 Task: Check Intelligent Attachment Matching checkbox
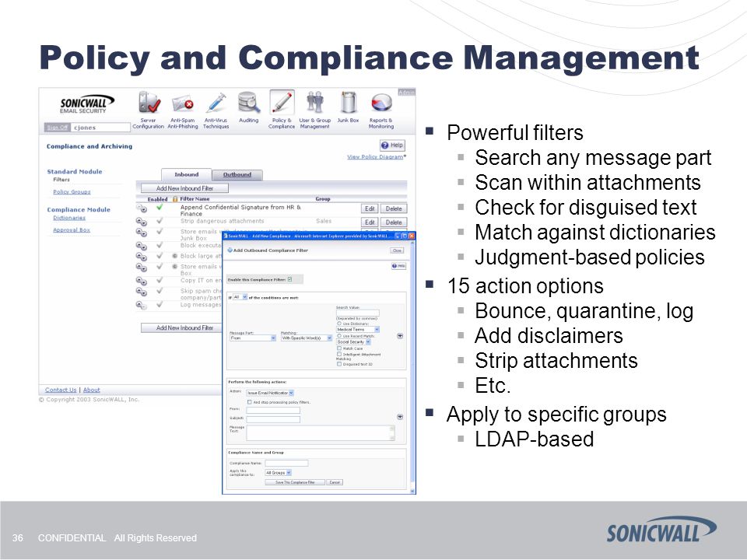339,355
